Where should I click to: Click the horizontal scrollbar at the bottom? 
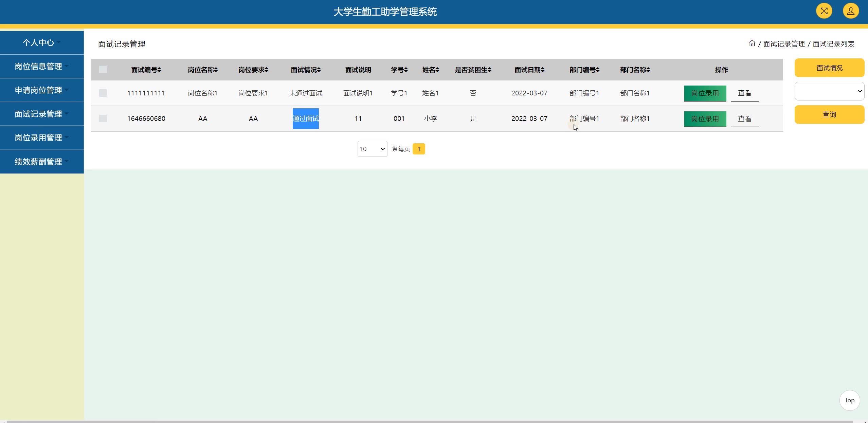pos(430,421)
